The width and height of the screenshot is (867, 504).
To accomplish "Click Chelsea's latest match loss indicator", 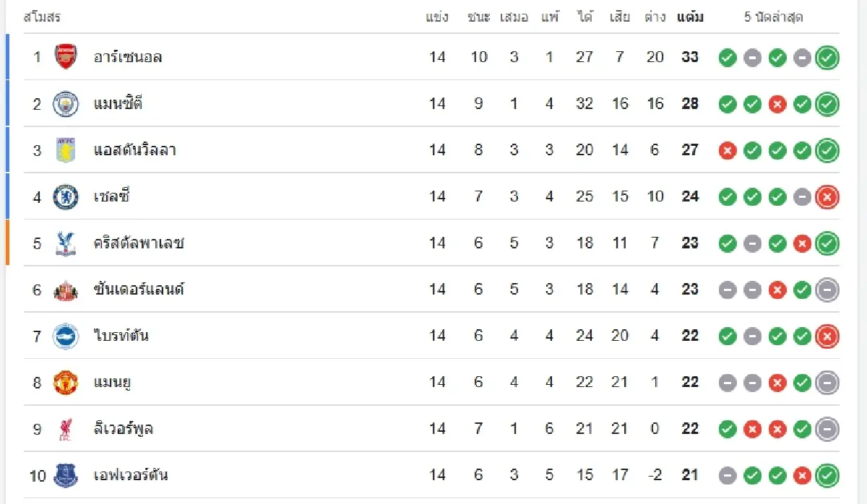I will click(x=827, y=197).
